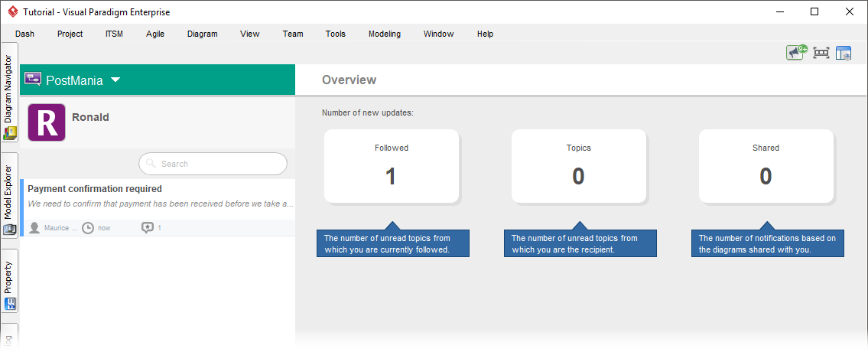This screenshot has width=868, height=352.
Task: Open the ITSM menu
Action: click(114, 34)
